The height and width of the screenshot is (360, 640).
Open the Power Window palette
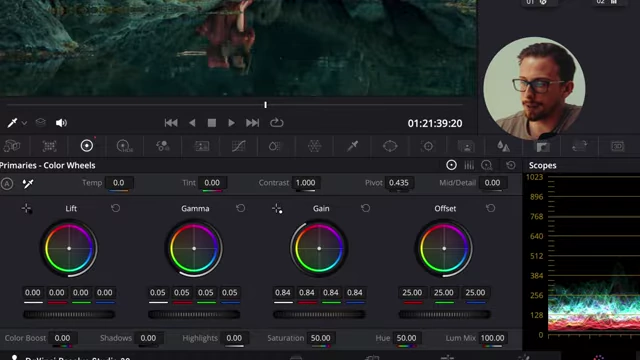[390, 146]
